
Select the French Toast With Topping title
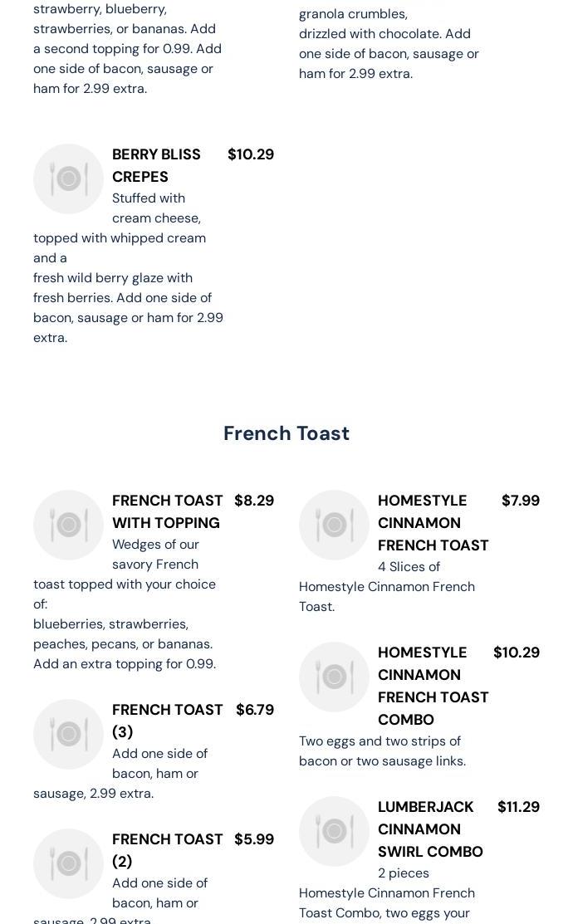[167, 511]
